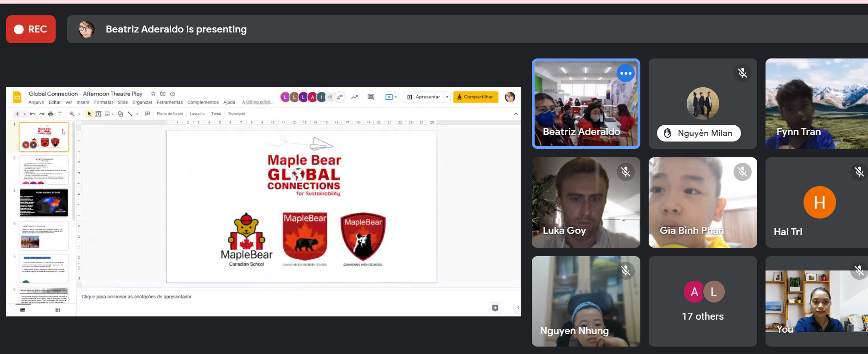Open the Inserir menu
Viewport: 868px width, 354px height.
tap(83, 103)
